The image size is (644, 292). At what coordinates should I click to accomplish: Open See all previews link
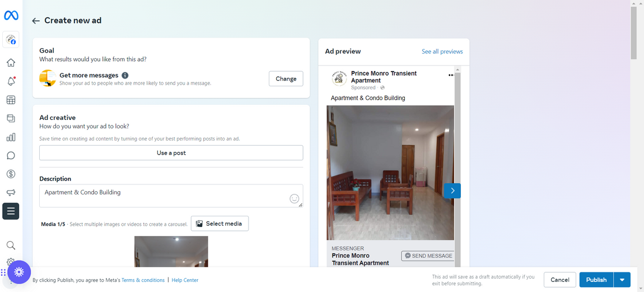pos(442,52)
